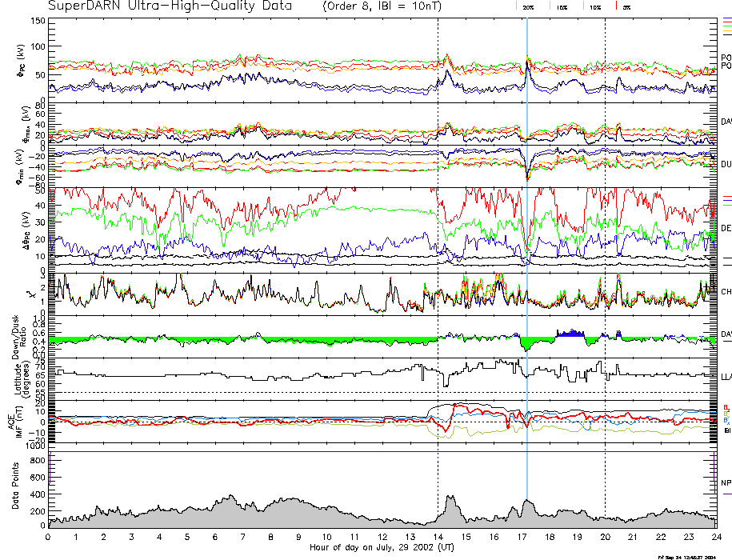Click the 'Hour of day on July, 29 2002' label
The width and height of the screenshot is (732, 560).
coord(383,548)
